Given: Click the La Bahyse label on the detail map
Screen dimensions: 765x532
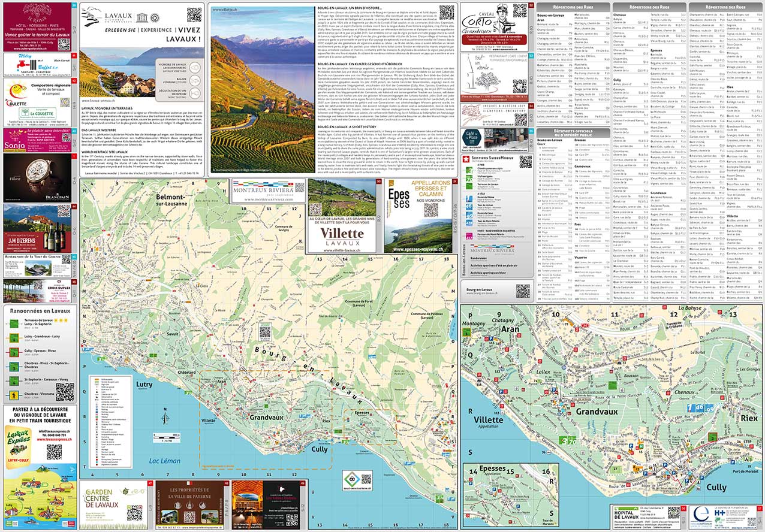Looking at the screenshot, I should point(689,309).
